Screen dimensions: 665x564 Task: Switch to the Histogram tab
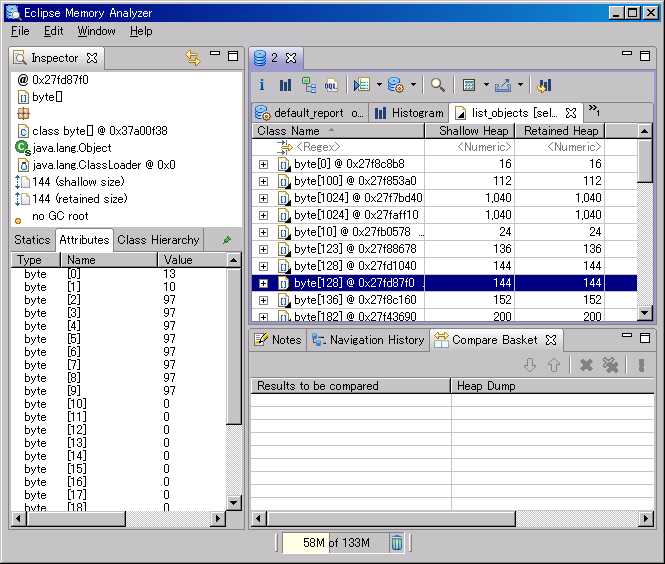[409, 113]
